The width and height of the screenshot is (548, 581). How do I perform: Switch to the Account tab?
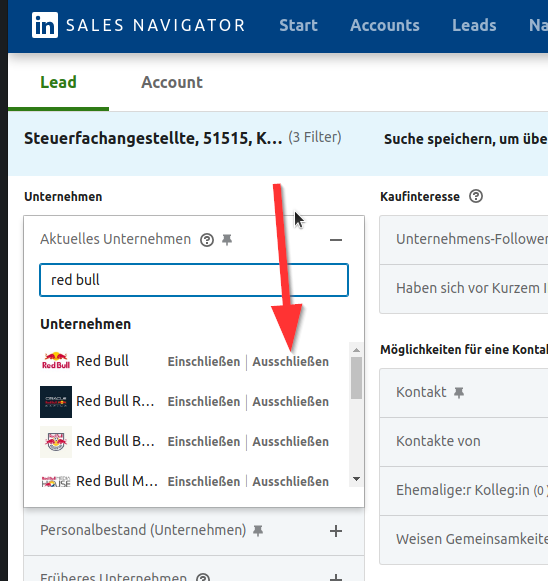172,82
